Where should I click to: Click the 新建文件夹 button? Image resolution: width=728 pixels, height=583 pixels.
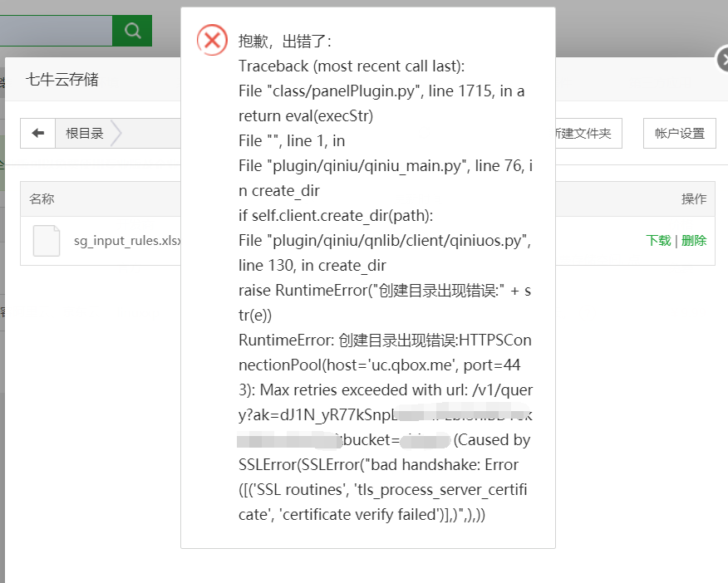point(588,134)
